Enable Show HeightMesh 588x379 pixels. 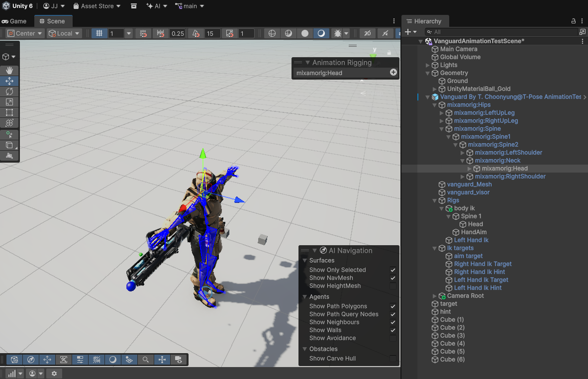click(x=392, y=286)
